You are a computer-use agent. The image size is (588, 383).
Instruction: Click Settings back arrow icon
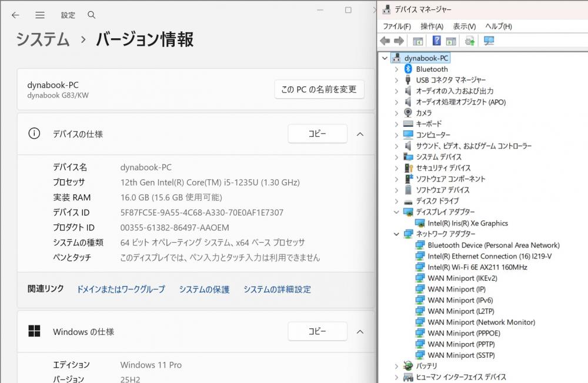point(15,15)
